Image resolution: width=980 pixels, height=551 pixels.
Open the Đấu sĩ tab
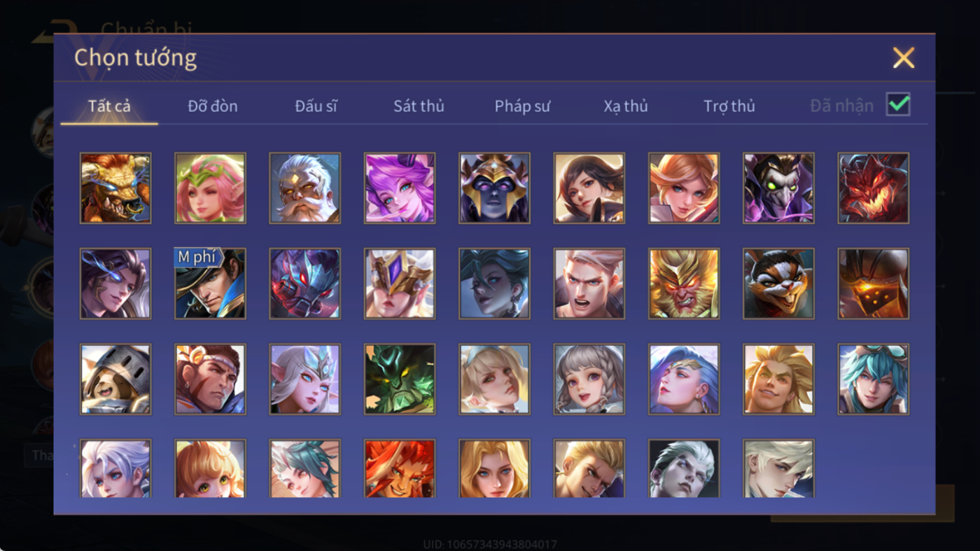click(316, 106)
